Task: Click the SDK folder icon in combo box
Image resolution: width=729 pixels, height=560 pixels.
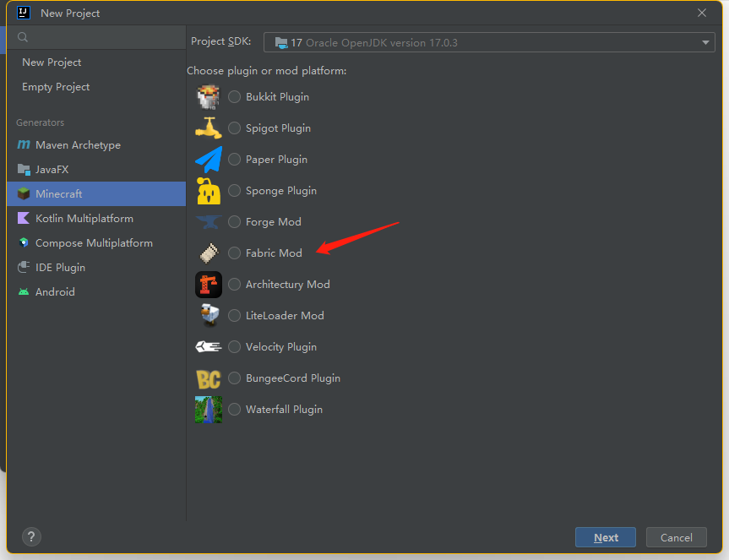Action: [x=281, y=43]
